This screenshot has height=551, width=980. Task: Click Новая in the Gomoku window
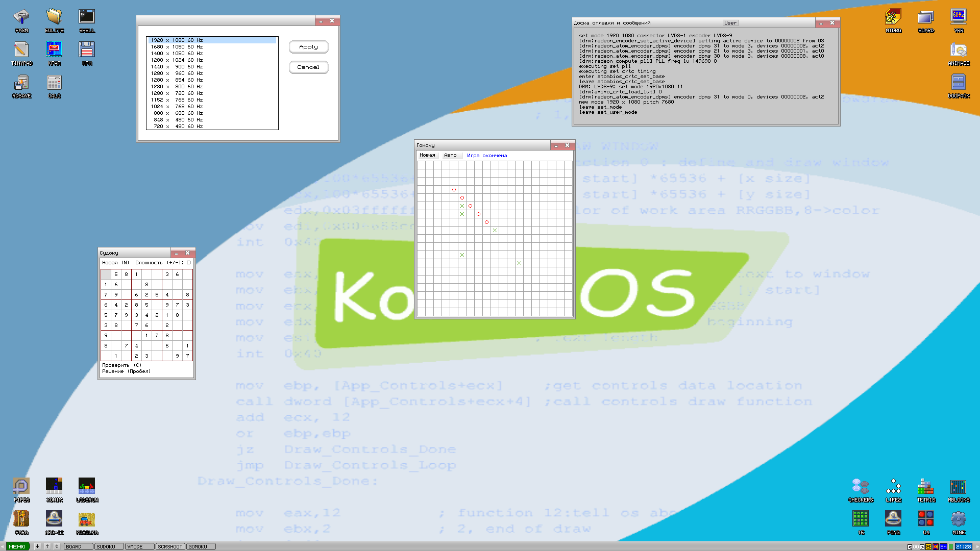[427, 155]
